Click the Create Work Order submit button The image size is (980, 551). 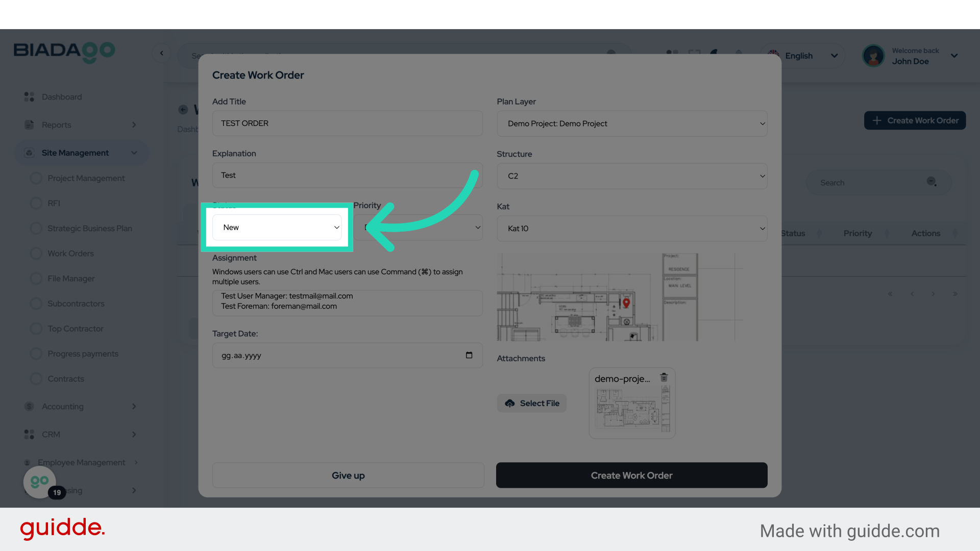click(631, 475)
